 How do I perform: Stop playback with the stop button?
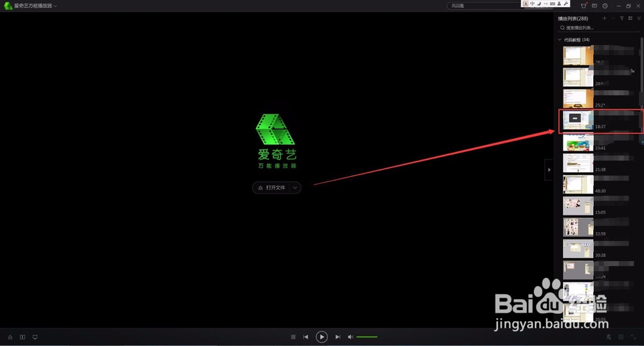pyautogui.click(x=293, y=337)
